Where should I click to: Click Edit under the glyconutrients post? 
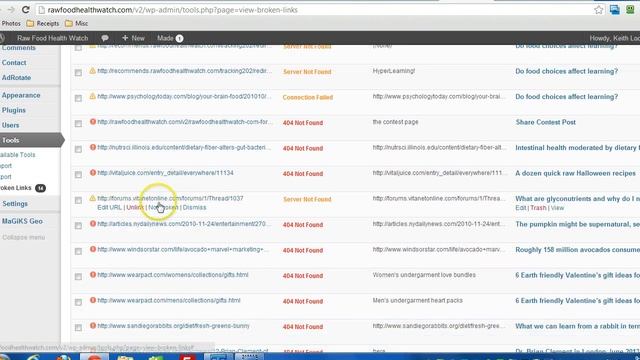click(x=520, y=208)
